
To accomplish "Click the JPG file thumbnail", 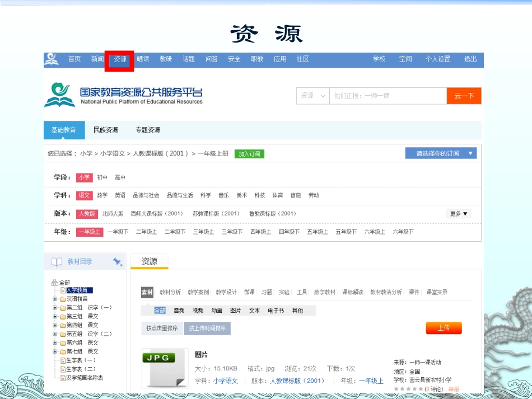I will tap(165, 368).
